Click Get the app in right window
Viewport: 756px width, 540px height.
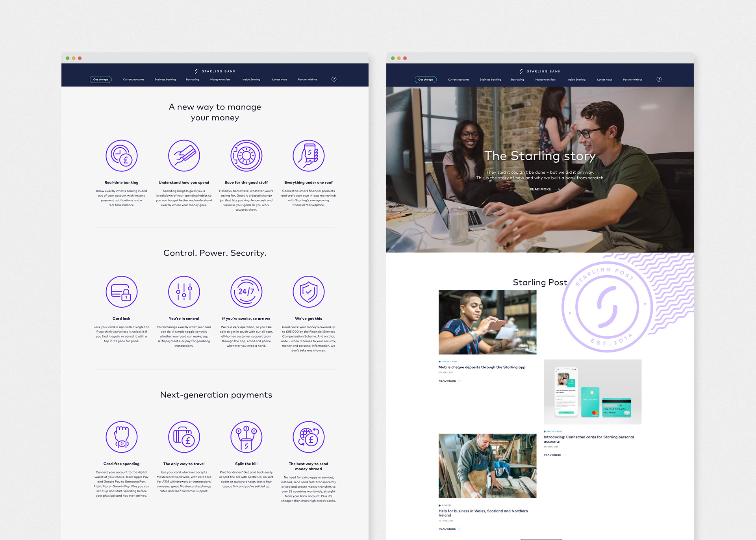[426, 80]
